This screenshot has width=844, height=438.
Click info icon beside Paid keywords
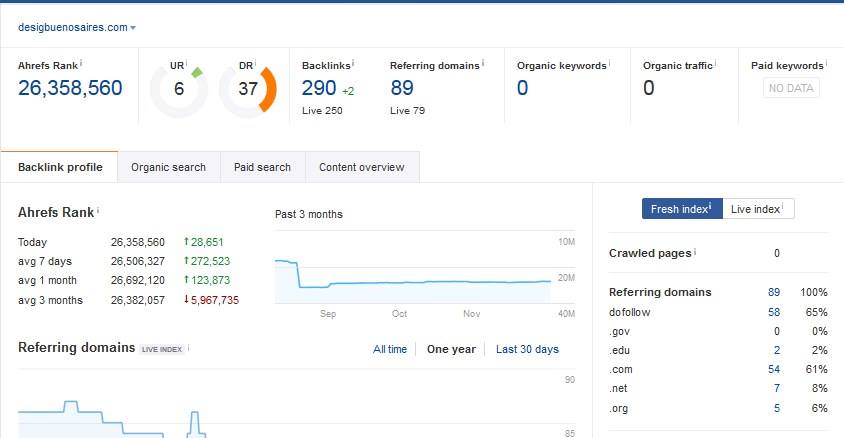coord(827,64)
